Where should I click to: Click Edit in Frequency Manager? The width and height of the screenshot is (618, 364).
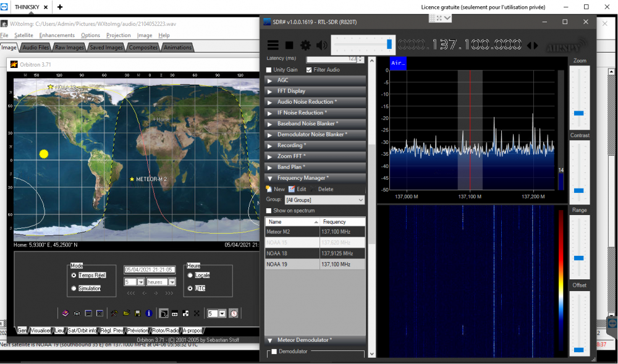click(x=297, y=189)
